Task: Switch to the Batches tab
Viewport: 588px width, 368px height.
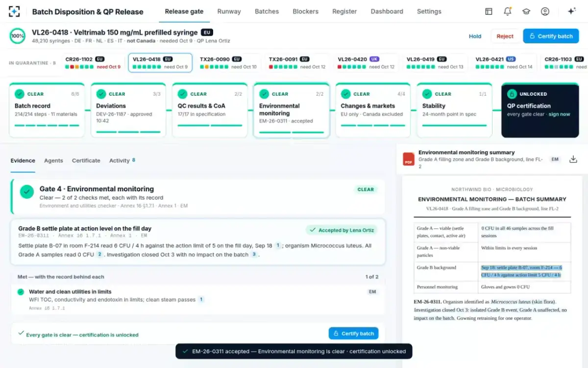Action: click(x=267, y=11)
